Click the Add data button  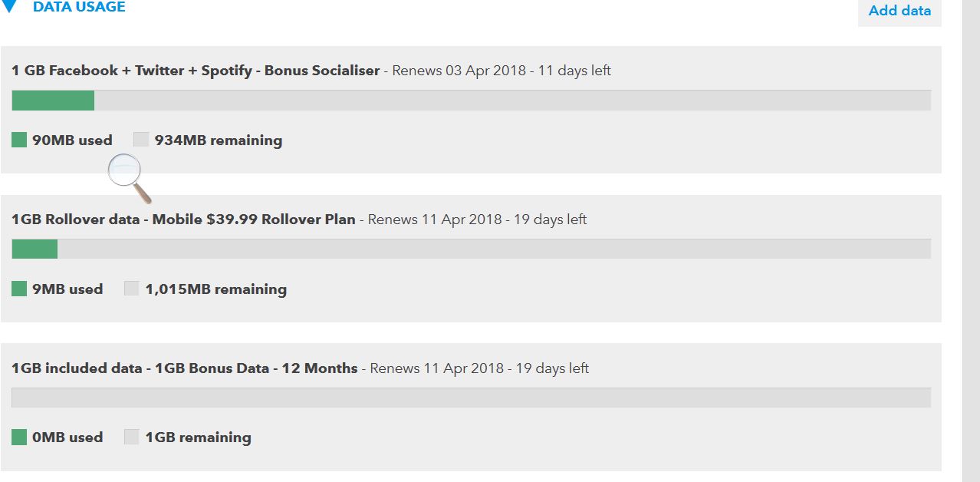pyautogui.click(x=899, y=12)
